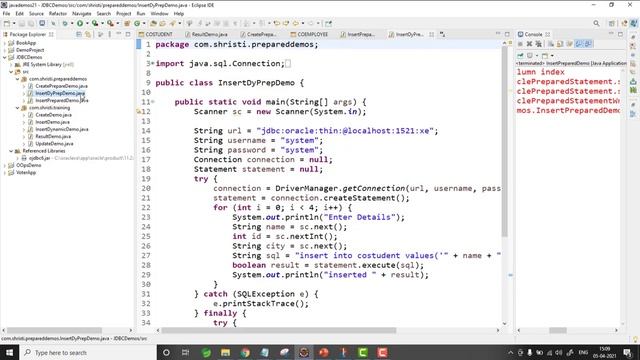Open the Source menu
Viewport: 640px width, 360px height.
pyautogui.click(x=36, y=13)
